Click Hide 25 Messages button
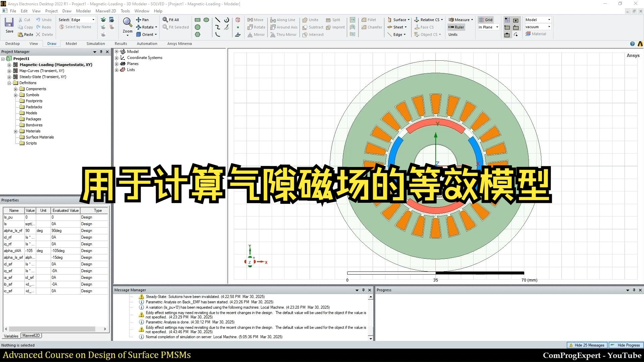Viewport: 644px width, 362px height. (x=586, y=345)
